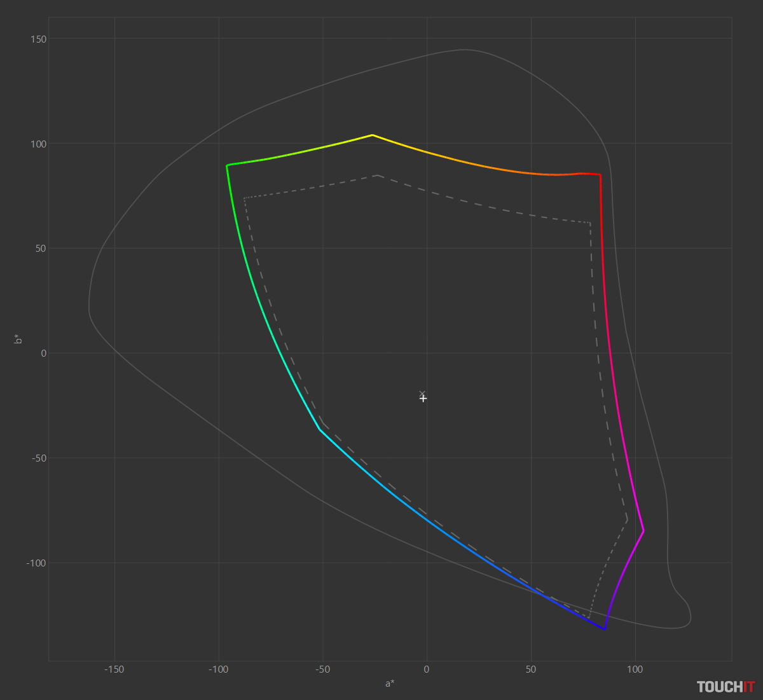Click the top peak of the dashed gamut
The width and height of the screenshot is (763, 700).
click(378, 175)
